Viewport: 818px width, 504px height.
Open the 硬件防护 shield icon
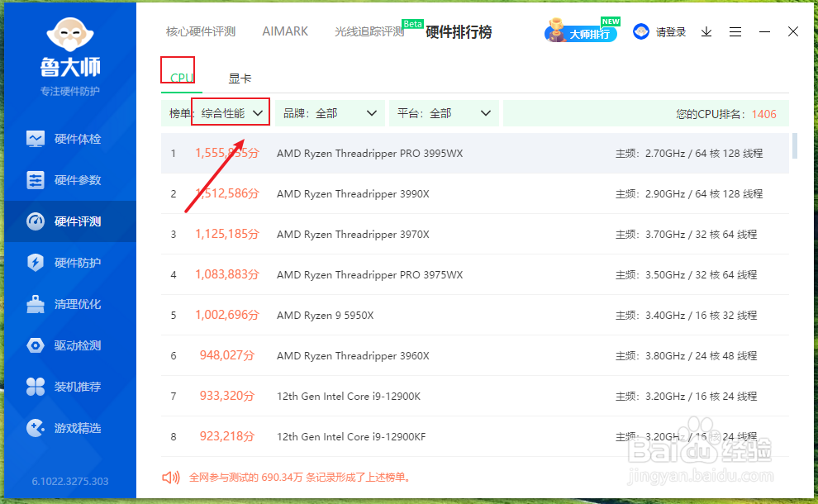click(x=36, y=263)
